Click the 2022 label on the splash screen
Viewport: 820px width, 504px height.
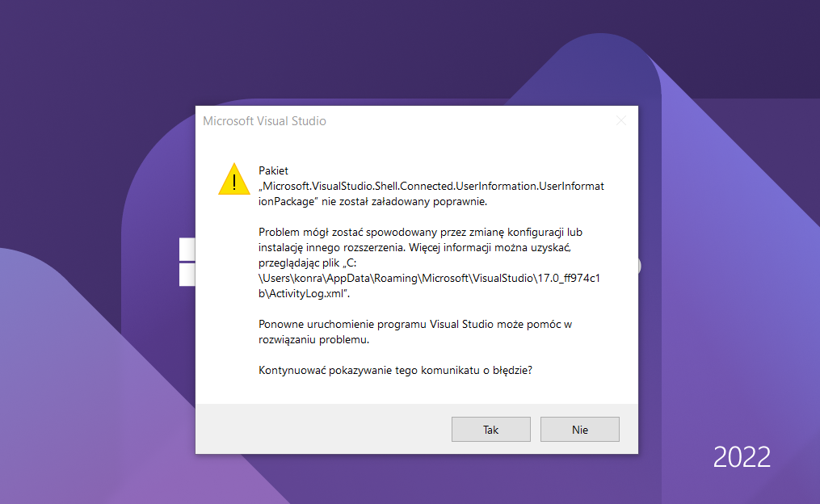742,457
